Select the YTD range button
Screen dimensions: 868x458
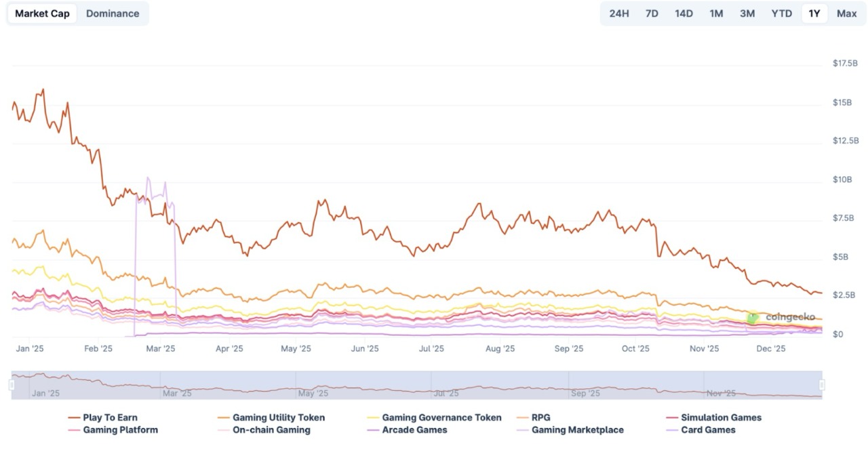click(x=781, y=14)
